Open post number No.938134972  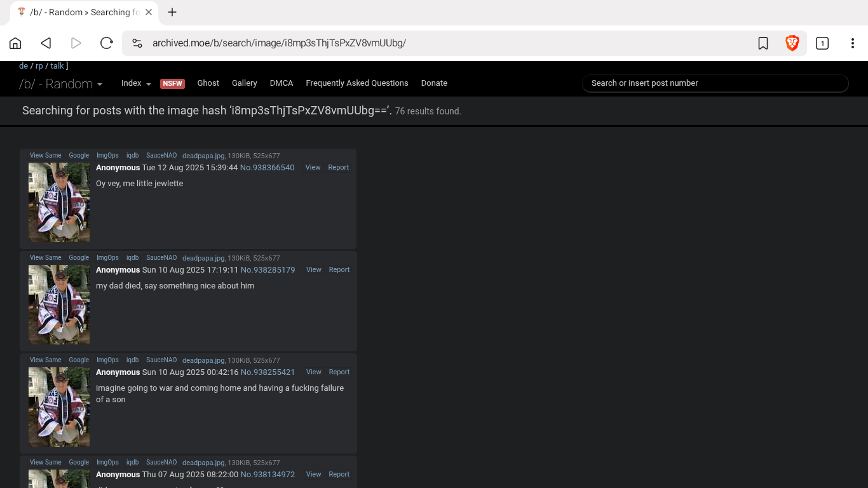[268, 475]
